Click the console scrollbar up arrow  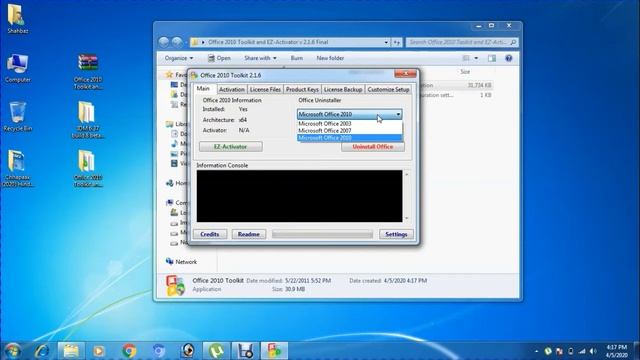[407, 174]
